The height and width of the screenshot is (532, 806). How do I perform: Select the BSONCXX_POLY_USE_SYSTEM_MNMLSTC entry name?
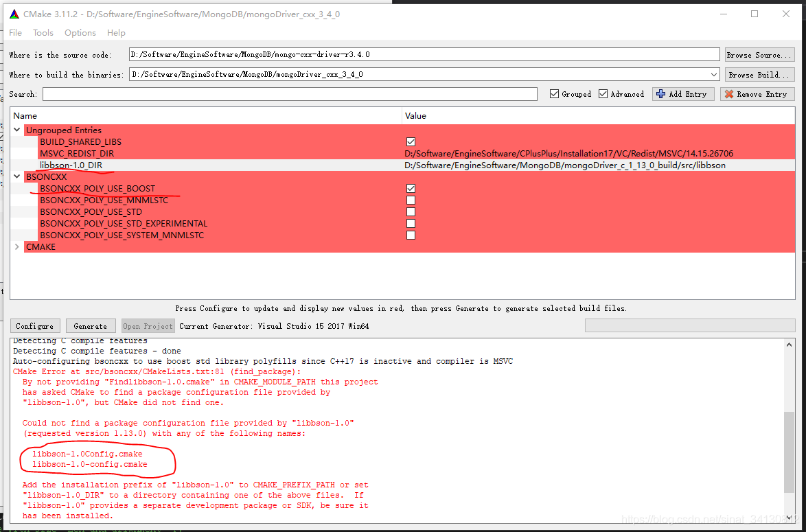point(122,235)
